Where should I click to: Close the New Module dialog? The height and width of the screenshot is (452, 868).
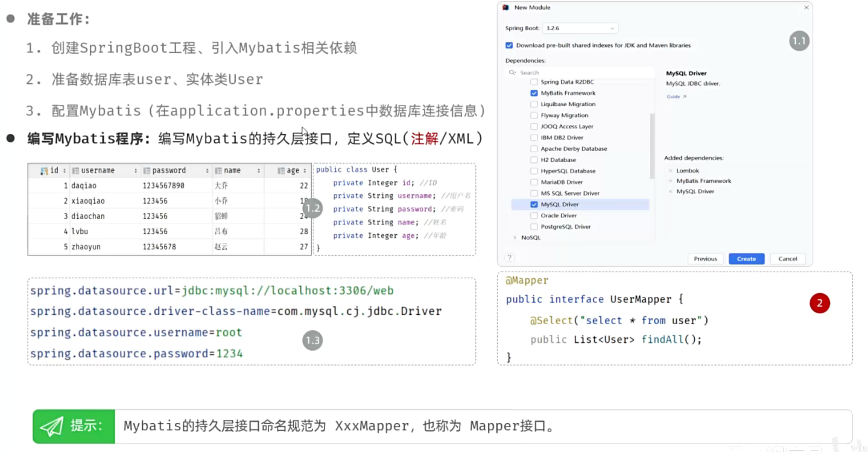click(x=806, y=8)
